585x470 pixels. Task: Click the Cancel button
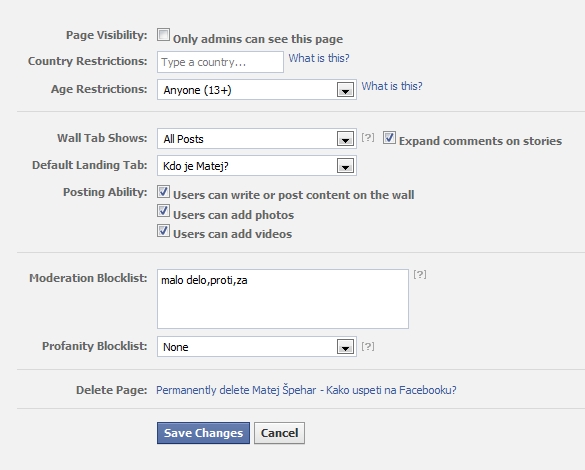[x=279, y=433]
